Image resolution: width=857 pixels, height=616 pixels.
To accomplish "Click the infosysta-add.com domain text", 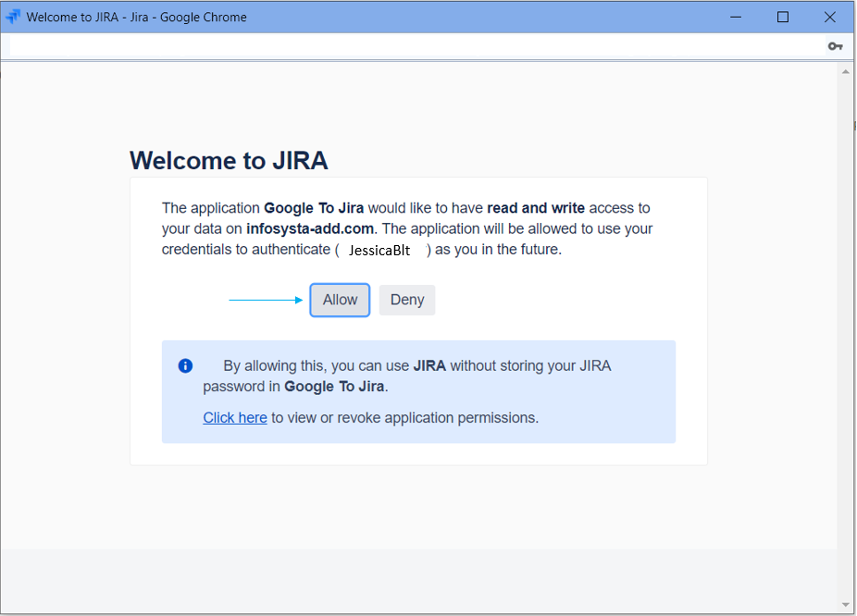I will tap(310, 228).
